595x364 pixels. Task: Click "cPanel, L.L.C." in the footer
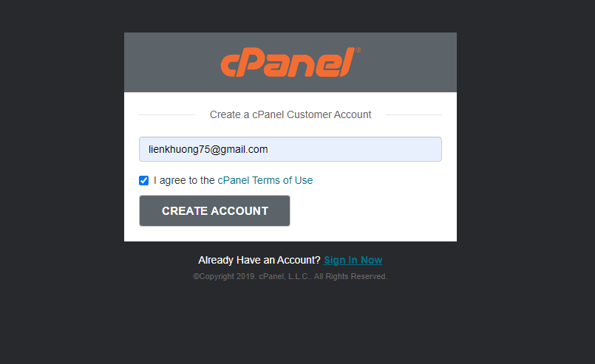coord(285,276)
